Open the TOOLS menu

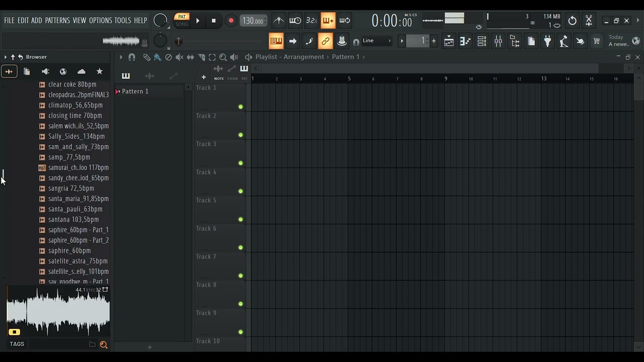[123, 21]
